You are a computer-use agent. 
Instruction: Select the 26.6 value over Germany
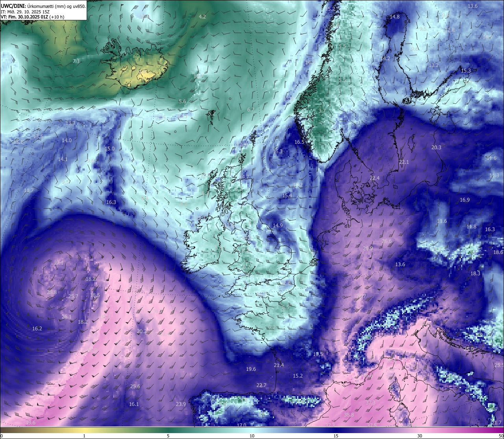pos(387,241)
